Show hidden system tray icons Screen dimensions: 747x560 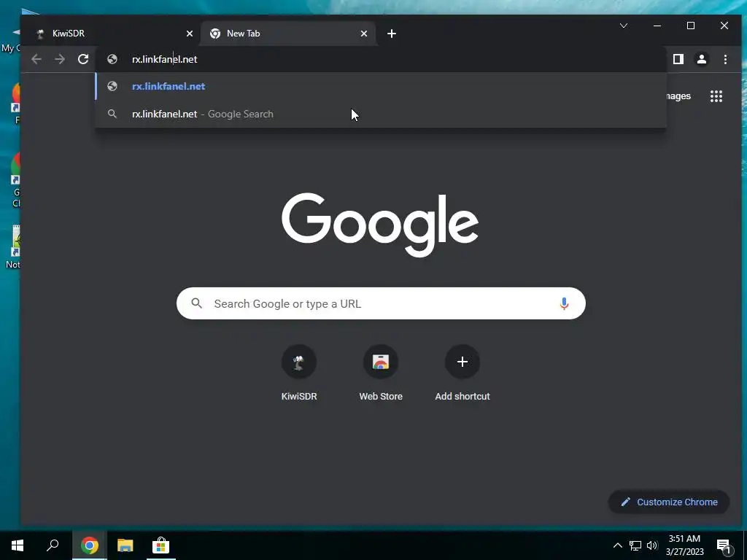pos(617,545)
